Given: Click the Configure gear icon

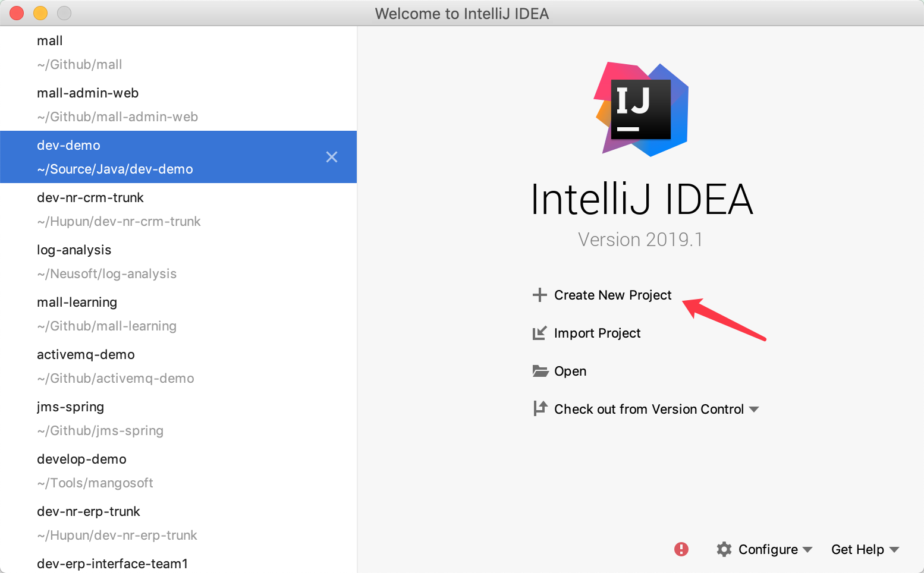Looking at the screenshot, I should 724,549.
